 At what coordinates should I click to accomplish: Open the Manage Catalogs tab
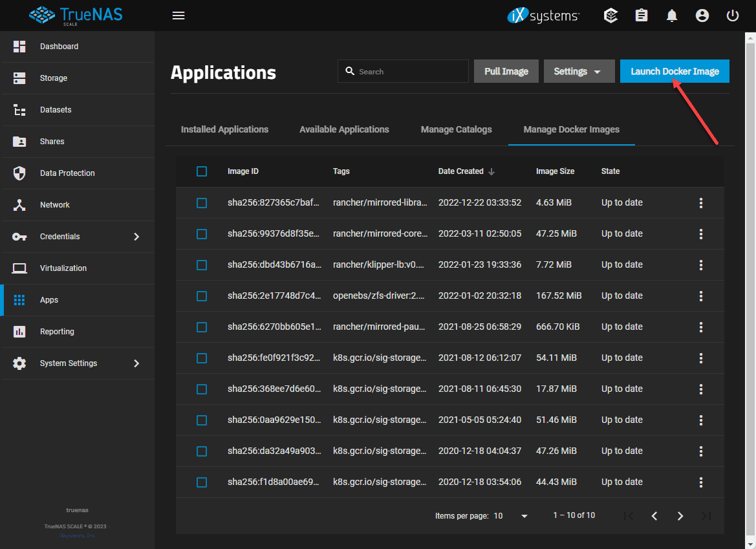click(x=456, y=129)
